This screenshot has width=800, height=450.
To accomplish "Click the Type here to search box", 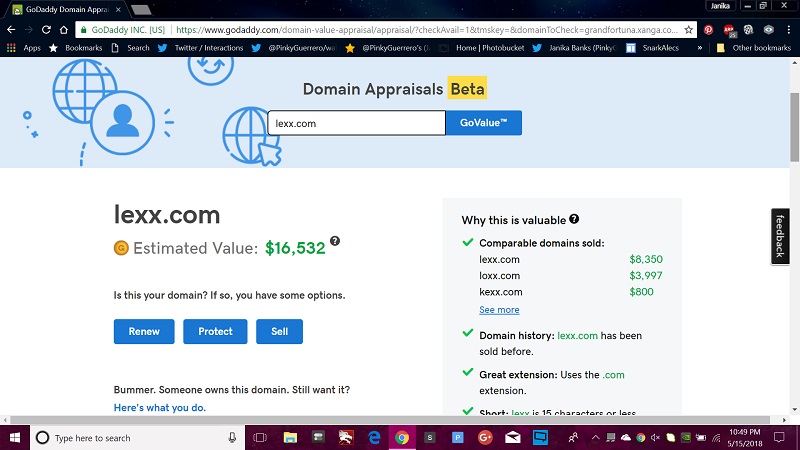I will (137, 438).
